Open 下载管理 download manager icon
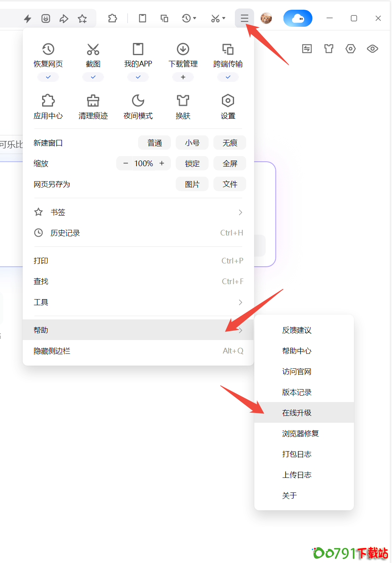Viewport: 392px width, 563px height. pos(183,49)
